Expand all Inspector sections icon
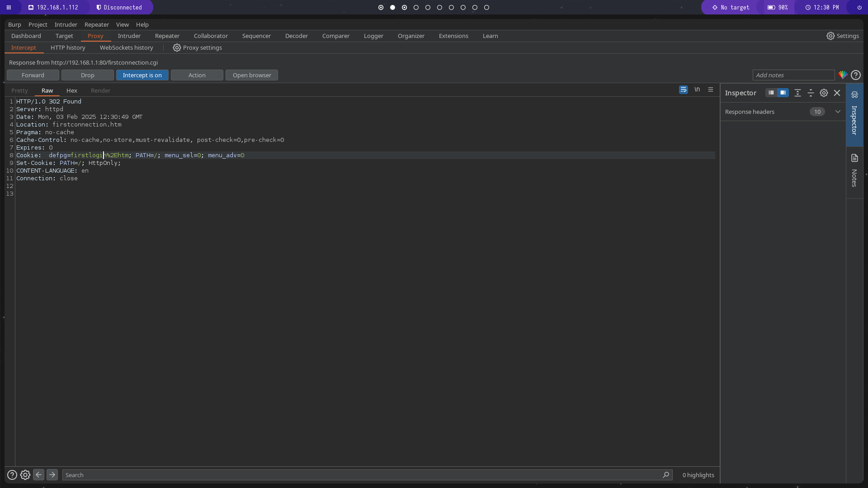 [x=797, y=93]
